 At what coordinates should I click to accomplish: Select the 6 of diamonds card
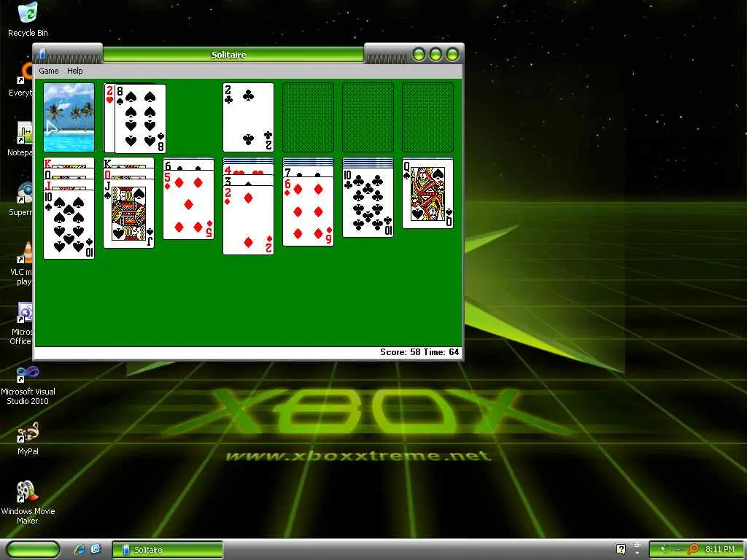pos(309,211)
